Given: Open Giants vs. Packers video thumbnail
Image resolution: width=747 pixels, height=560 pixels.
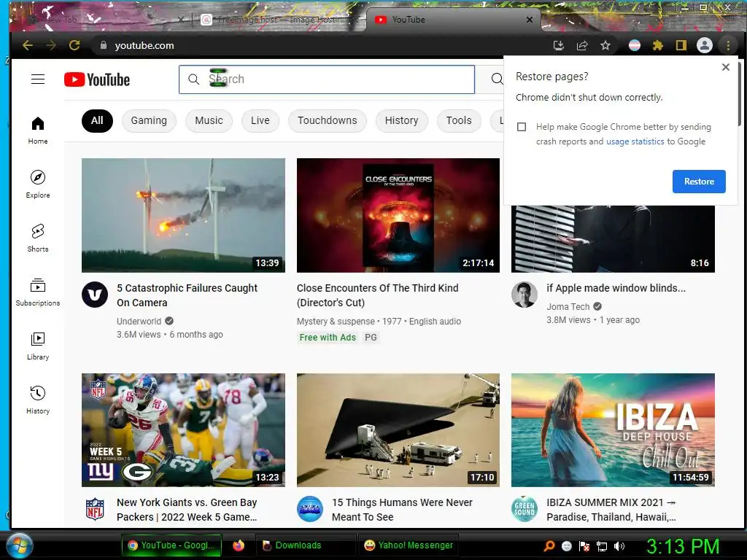Looking at the screenshot, I should pyautogui.click(x=183, y=430).
